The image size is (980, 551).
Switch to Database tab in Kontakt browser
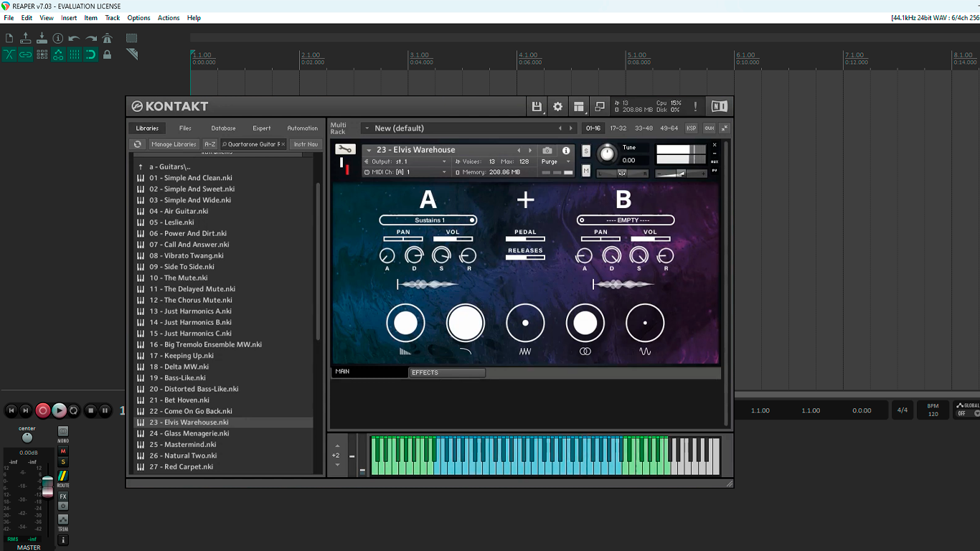[223, 128]
